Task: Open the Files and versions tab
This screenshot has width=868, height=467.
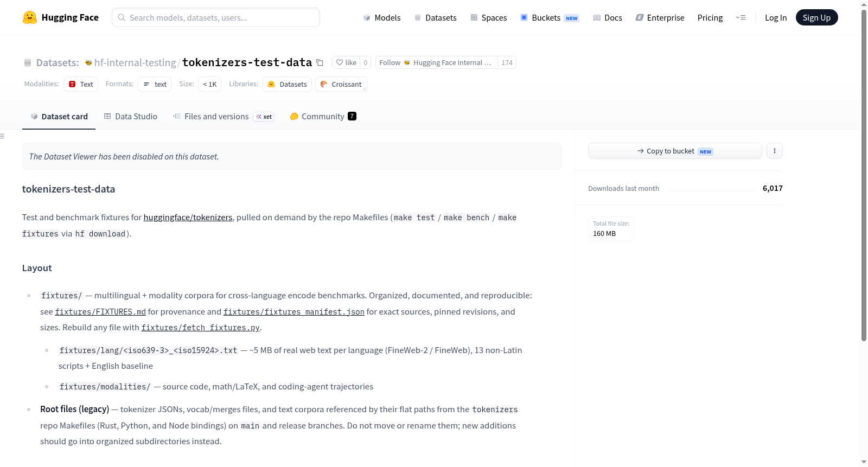Action: [224, 116]
